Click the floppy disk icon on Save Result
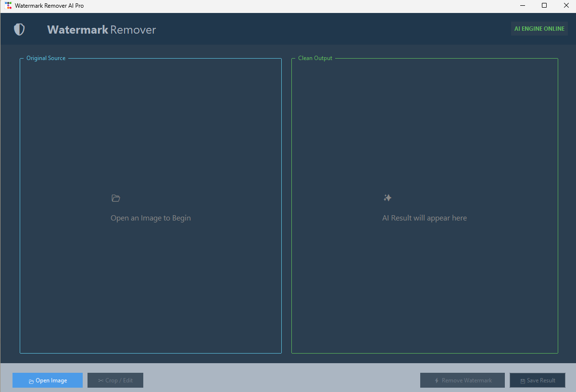Screen dimensions: 576x392 pyautogui.click(x=523, y=381)
